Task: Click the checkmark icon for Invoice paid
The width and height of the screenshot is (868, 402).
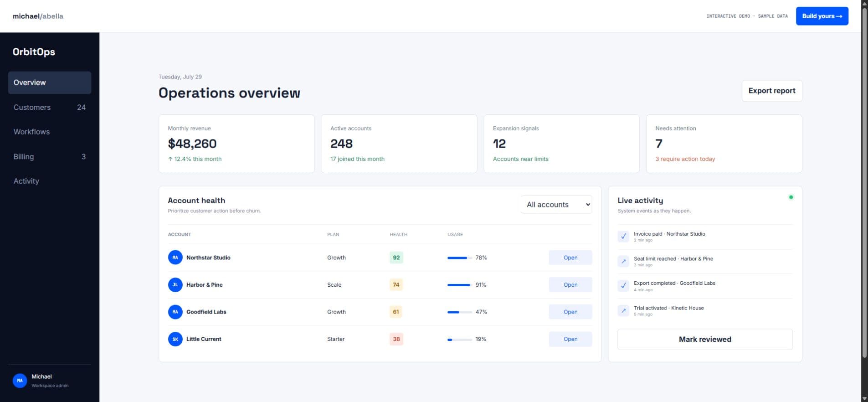Action: [x=623, y=237]
